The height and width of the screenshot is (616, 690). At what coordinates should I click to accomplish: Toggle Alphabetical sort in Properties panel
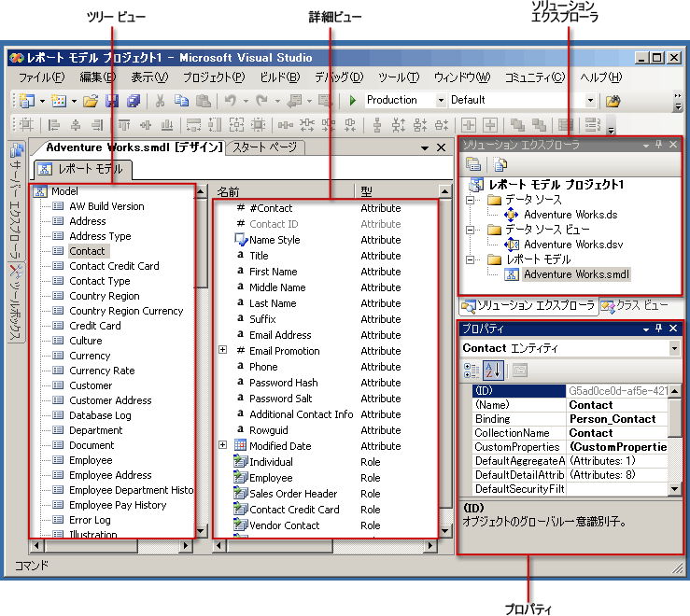point(493,371)
